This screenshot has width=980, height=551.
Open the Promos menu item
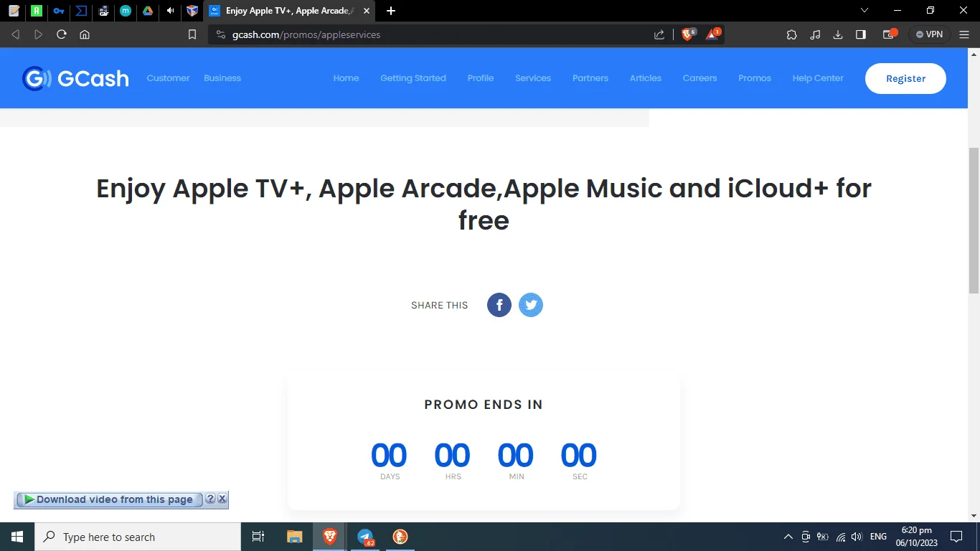pyautogui.click(x=755, y=78)
